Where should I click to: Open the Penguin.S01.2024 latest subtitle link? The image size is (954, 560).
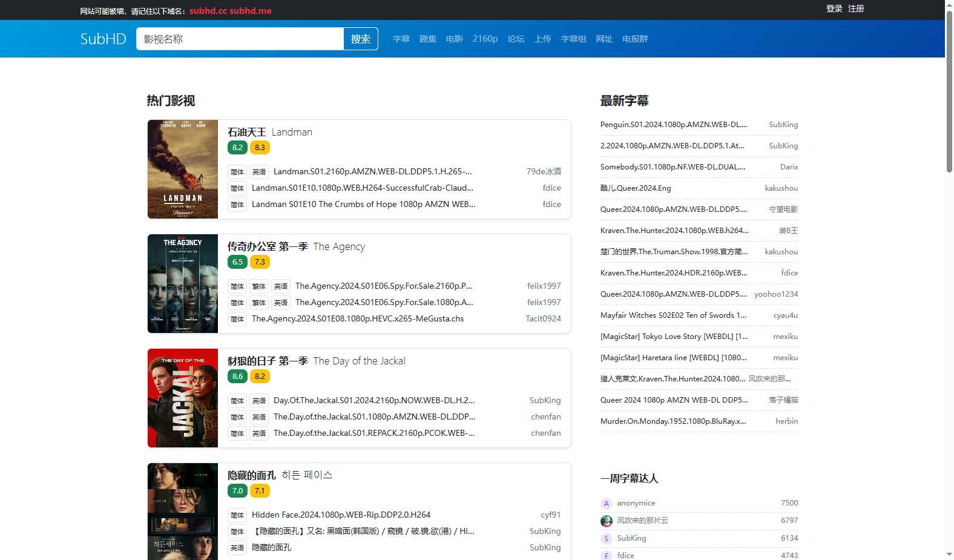674,125
